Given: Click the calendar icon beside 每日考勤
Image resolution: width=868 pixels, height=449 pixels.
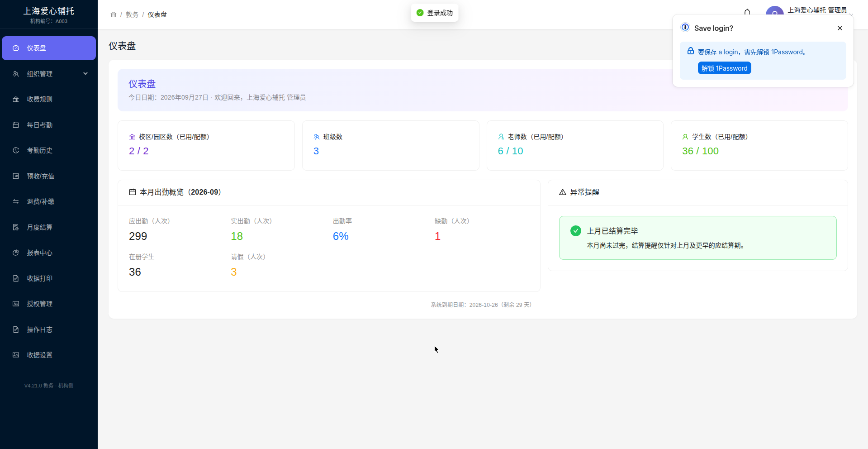Looking at the screenshot, I should click(16, 125).
